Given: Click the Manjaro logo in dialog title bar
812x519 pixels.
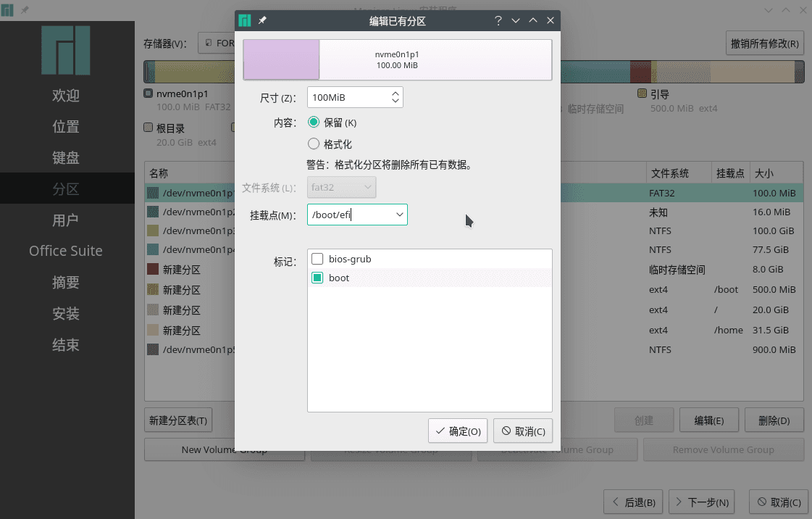Looking at the screenshot, I should pos(245,21).
